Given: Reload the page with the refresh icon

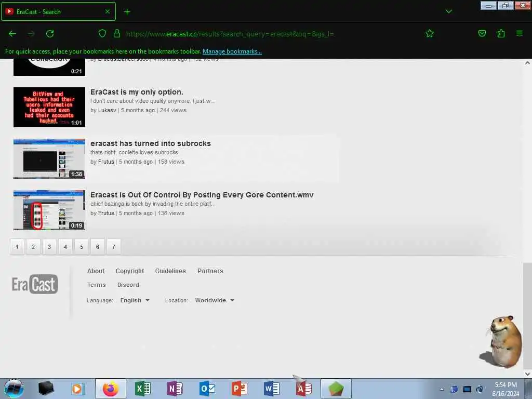Looking at the screenshot, I should point(50,34).
